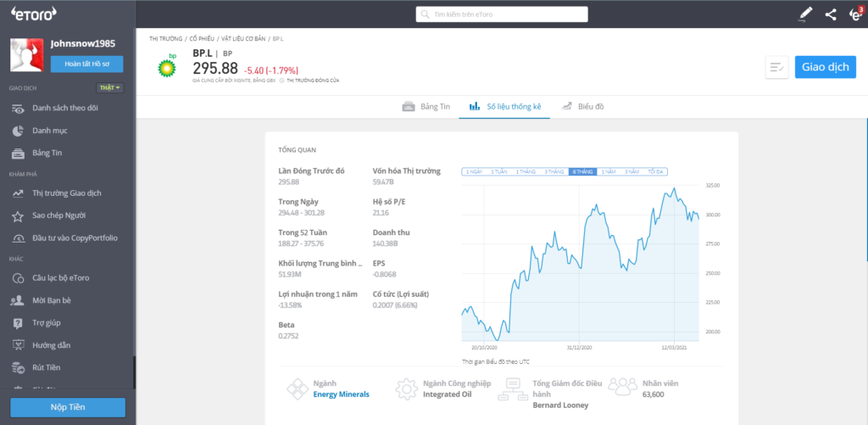Image resolution: width=868 pixels, height=425 pixels.
Task: Select the 1 TUẦN chart range
Action: click(x=498, y=171)
